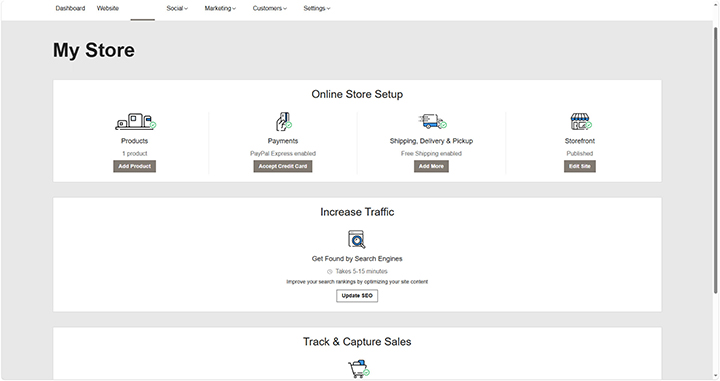Click the Accept Credit Card button
Screen dimensions: 720x381
[x=283, y=166]
